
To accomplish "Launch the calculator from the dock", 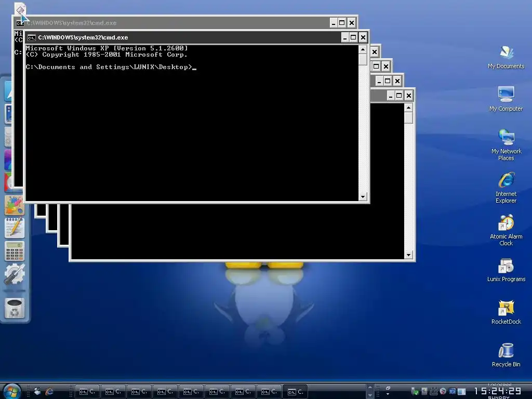I will point(14,251).
